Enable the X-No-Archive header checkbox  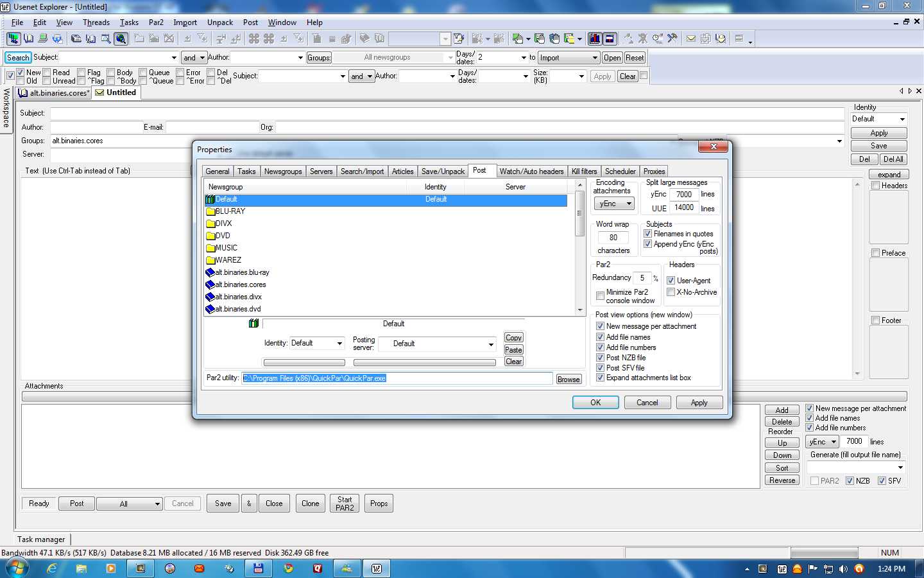[671, 292]
